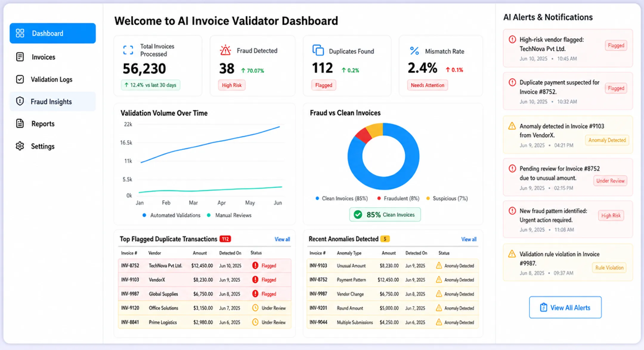
Task: Click the Fraud Detected siren icon
Action: coord(225,50)
